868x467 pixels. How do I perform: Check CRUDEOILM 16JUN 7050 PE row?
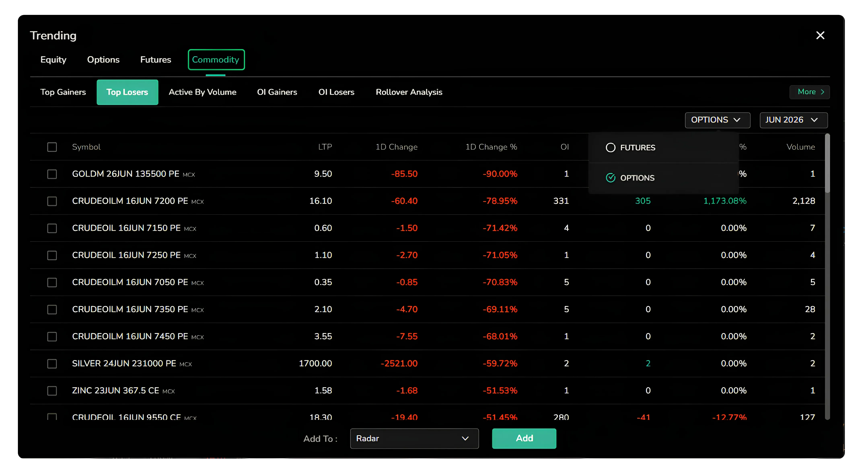52,282
